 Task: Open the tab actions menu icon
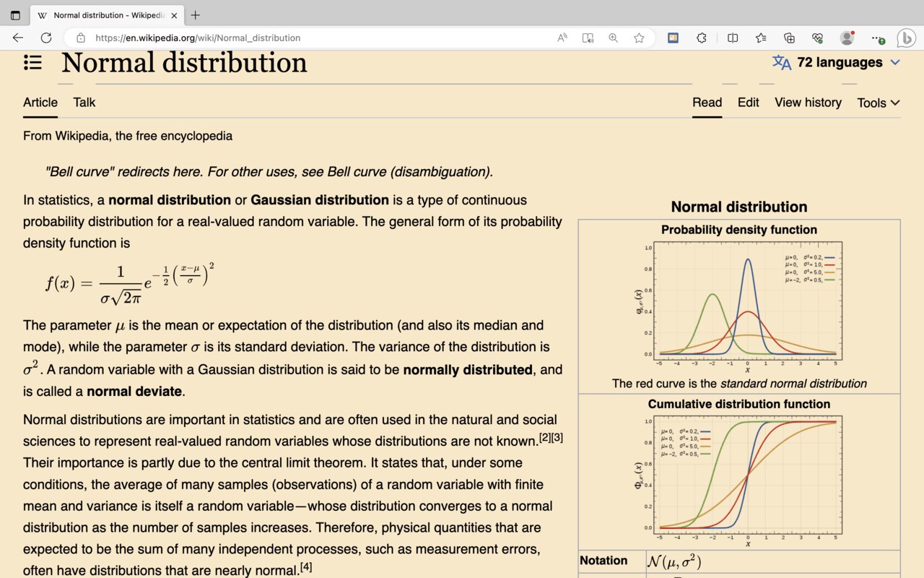tap(15, 15)
